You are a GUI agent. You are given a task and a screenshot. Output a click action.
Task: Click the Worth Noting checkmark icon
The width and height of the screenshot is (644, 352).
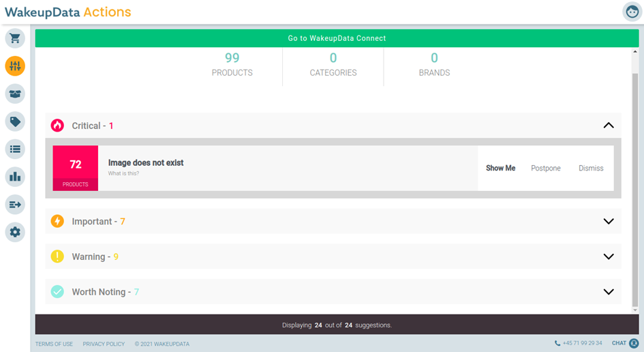[57, 292]
